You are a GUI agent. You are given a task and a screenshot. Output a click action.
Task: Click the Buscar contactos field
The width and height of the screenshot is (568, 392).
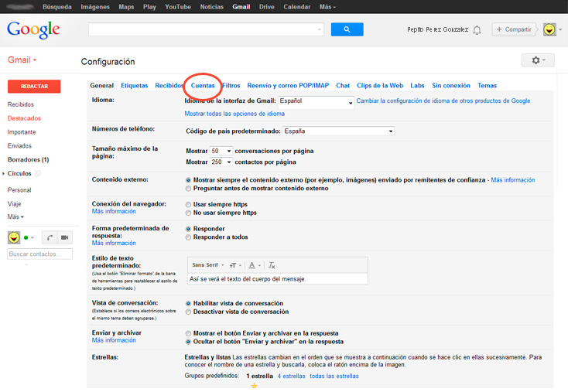39,254
